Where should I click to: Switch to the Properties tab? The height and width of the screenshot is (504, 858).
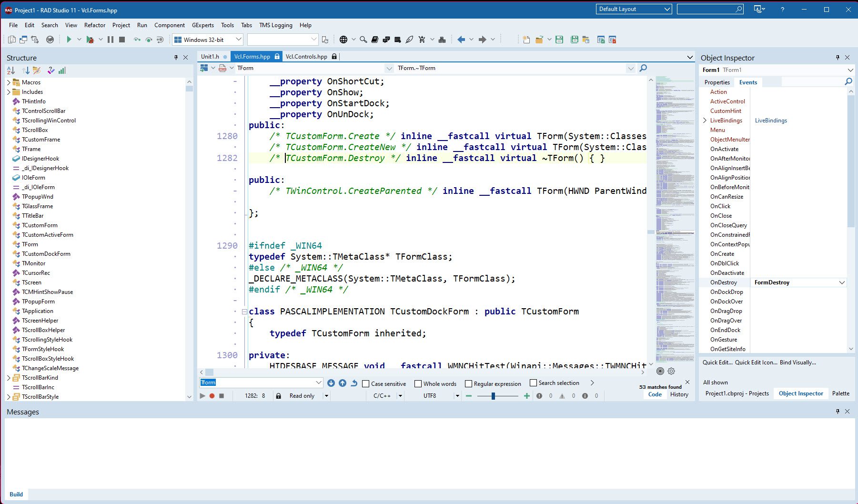tap(717, 82)
